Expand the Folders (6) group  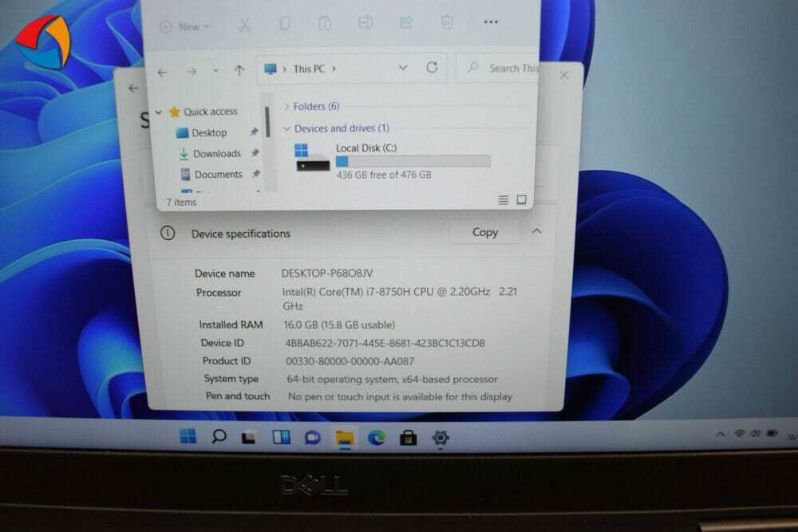[x=286, y=106]
